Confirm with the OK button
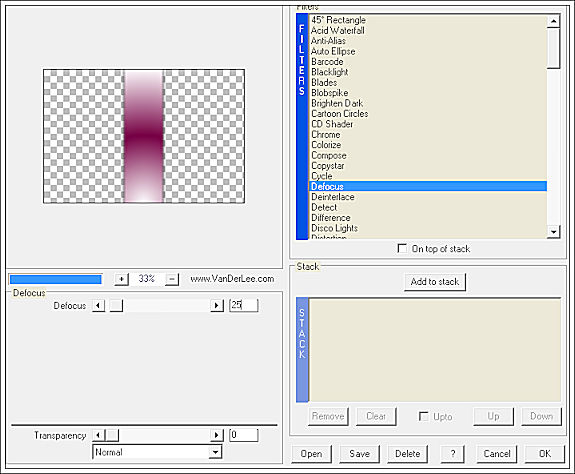 tap(545, 454)
